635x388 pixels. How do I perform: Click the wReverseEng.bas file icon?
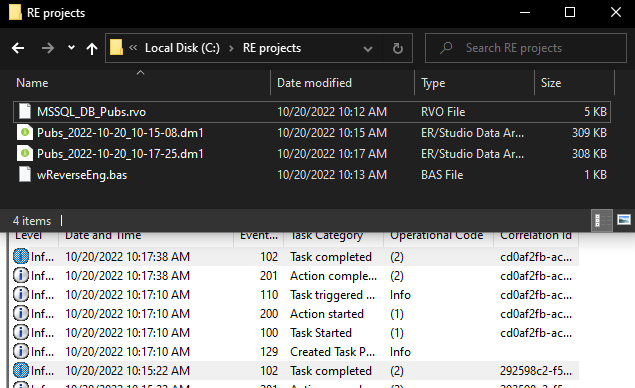coord(25,175)
